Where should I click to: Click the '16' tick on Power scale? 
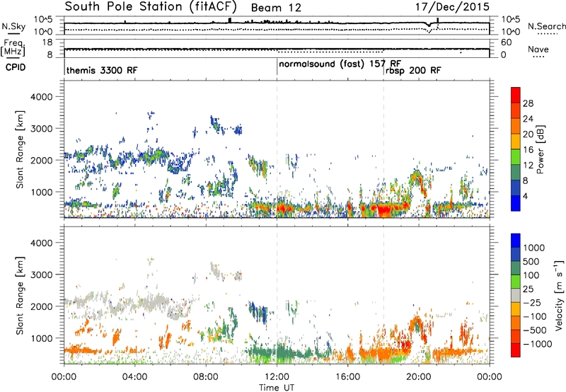point(528,150)
